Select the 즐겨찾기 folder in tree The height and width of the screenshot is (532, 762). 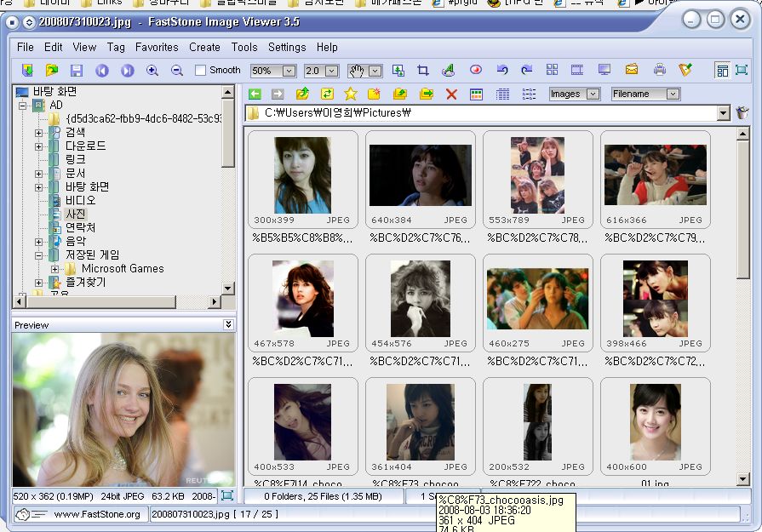85,282
